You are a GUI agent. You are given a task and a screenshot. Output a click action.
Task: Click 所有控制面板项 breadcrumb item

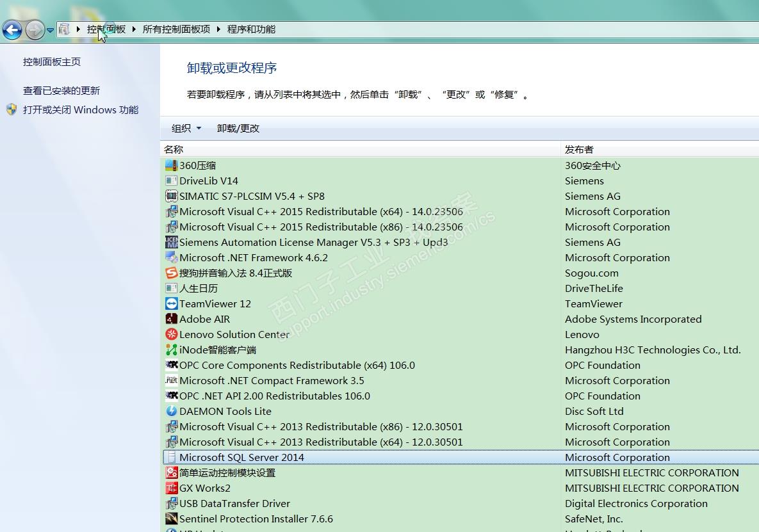(x=176, y=29)
